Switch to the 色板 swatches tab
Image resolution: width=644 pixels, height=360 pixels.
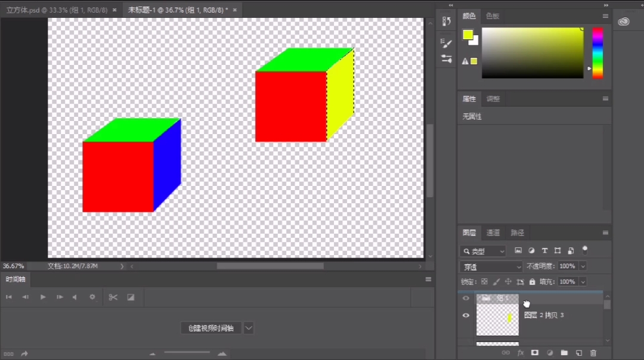[493, 16]
